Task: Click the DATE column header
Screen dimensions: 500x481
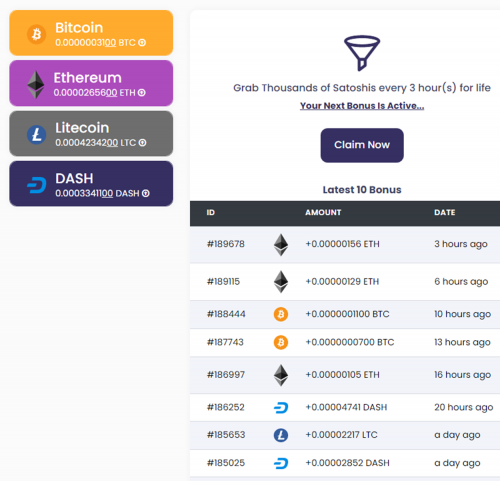Action: tap(445, 213)
